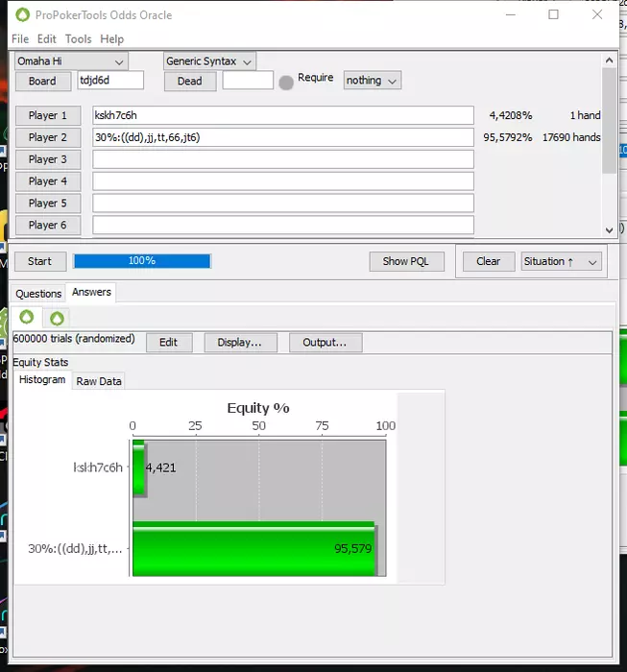Viewport: 627px width, 672px height.
Task: Click the Edit button beside trials
Action: [x=169, y=343]
